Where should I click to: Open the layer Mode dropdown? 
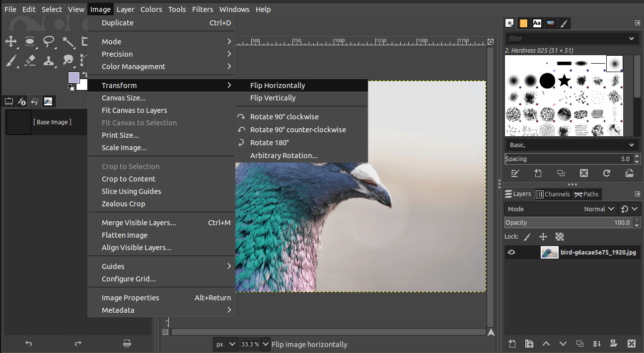tap(599, 209)
